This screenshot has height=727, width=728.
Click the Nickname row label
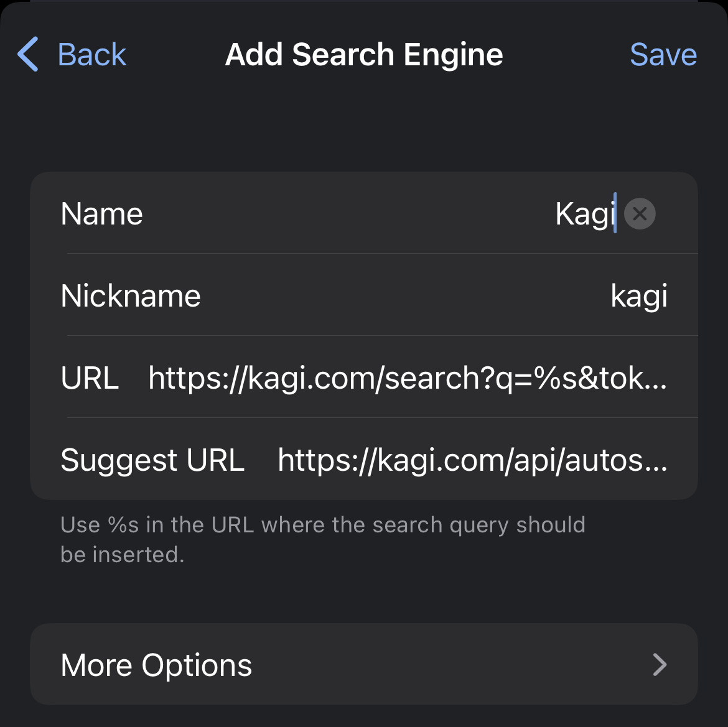click(x=131, y=296)
